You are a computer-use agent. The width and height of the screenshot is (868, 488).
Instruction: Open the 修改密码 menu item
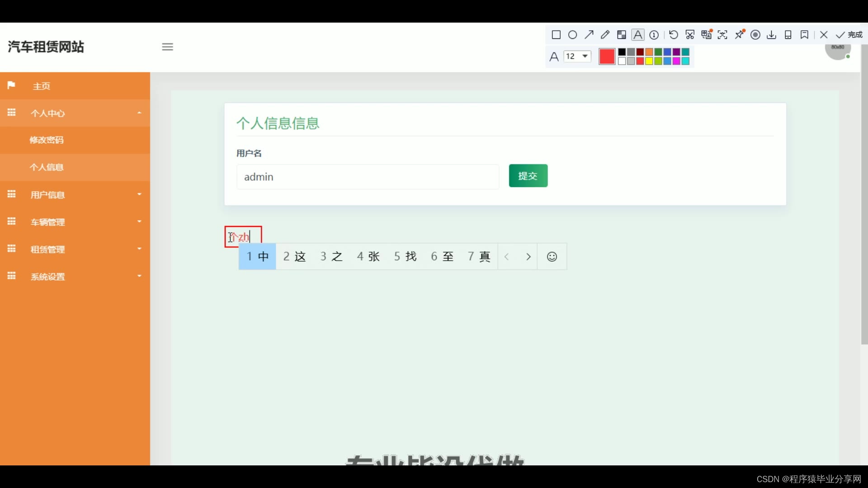click(47, 140)
